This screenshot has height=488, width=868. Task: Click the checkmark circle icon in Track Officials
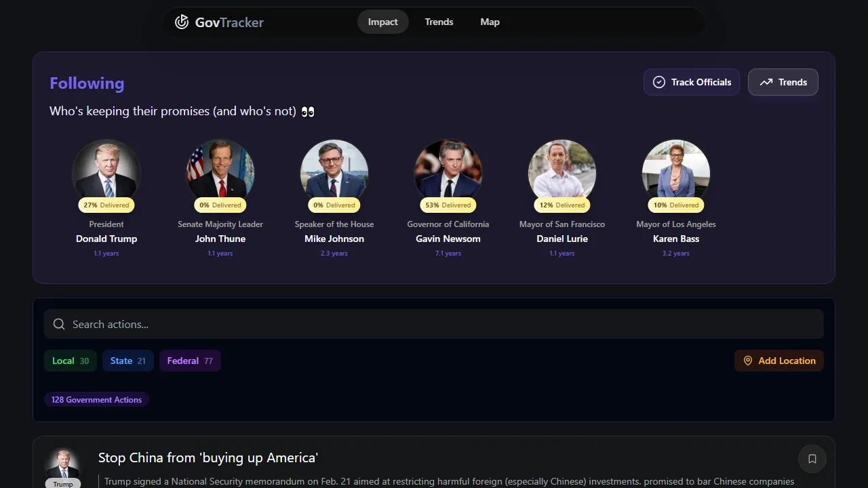click(658, 81)
